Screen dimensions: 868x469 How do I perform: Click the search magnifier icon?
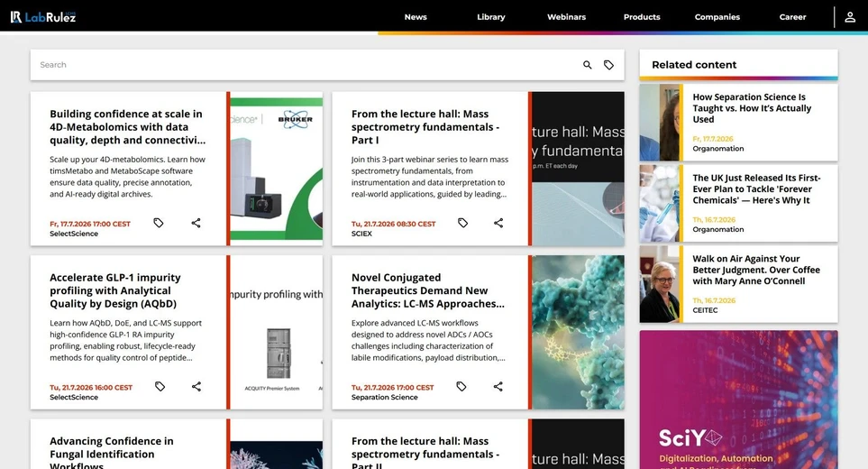(x=588, y=65)
